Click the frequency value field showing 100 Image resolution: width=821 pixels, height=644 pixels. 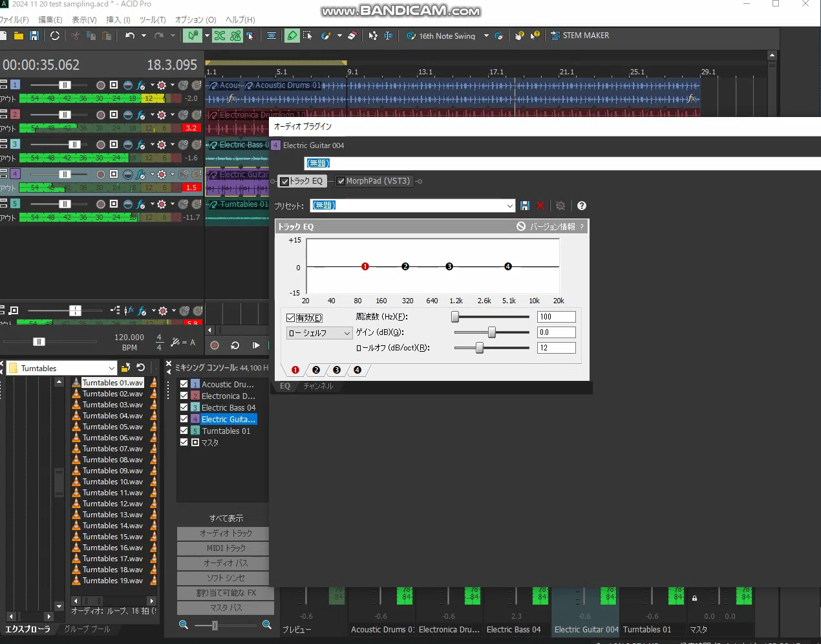[556, 317]
